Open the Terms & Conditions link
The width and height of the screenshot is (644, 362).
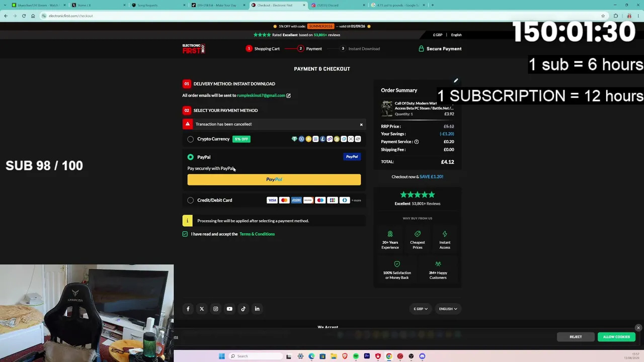coord(257,234)
